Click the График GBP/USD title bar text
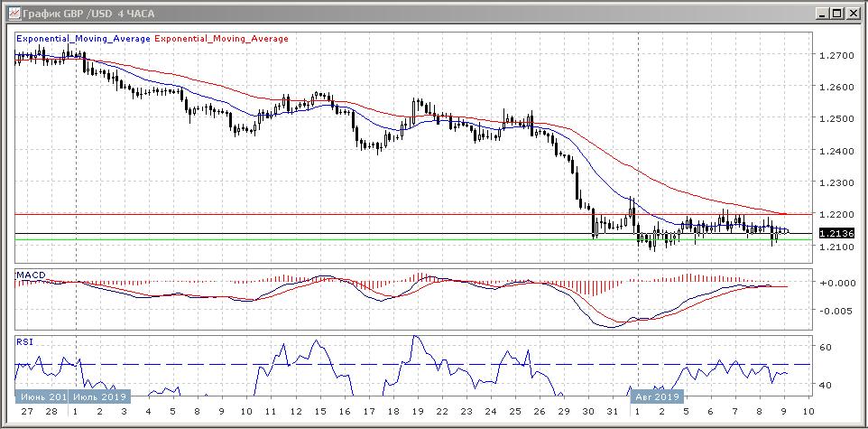Image resolution: width=868 pixels, height=429 pixels. pyautogui.click(x=73, y=13)
